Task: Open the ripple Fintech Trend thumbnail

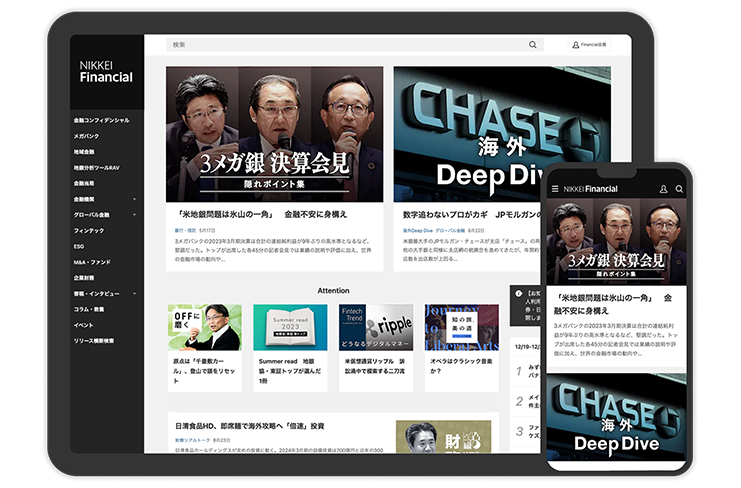Action: 375,327
